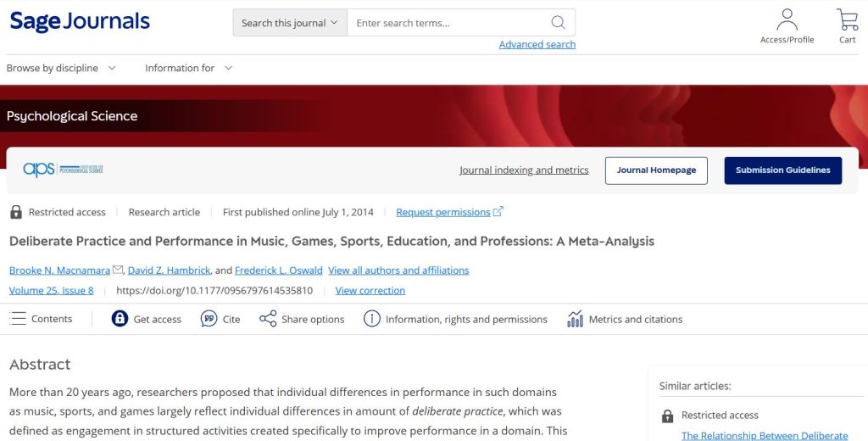Click the Get access lock icon

click(x=120, y=319)
